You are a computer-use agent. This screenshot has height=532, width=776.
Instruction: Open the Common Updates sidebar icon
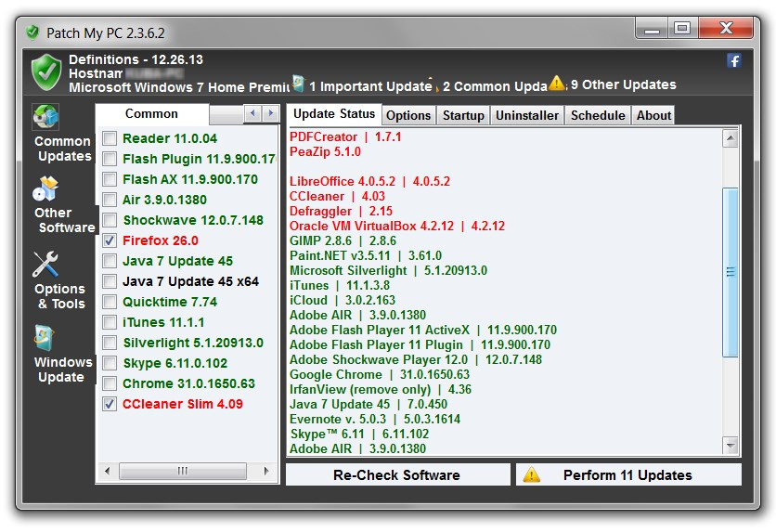pyautogui.click(x=46, y=117)
